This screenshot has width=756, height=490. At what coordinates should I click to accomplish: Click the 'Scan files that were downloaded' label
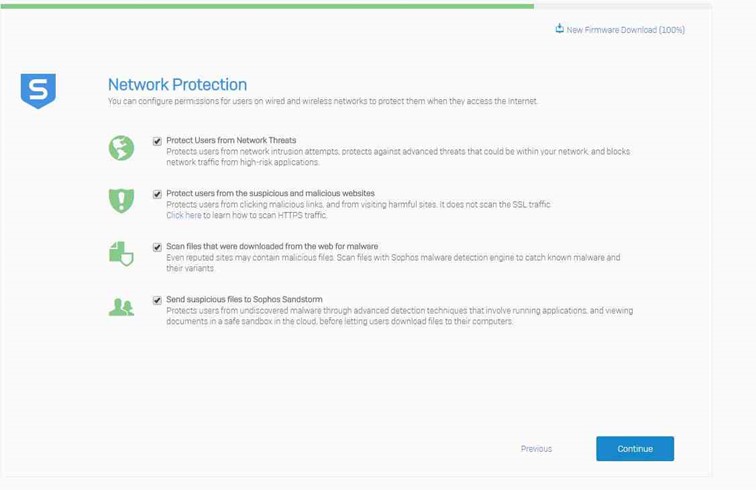click(x=272, y=246)
